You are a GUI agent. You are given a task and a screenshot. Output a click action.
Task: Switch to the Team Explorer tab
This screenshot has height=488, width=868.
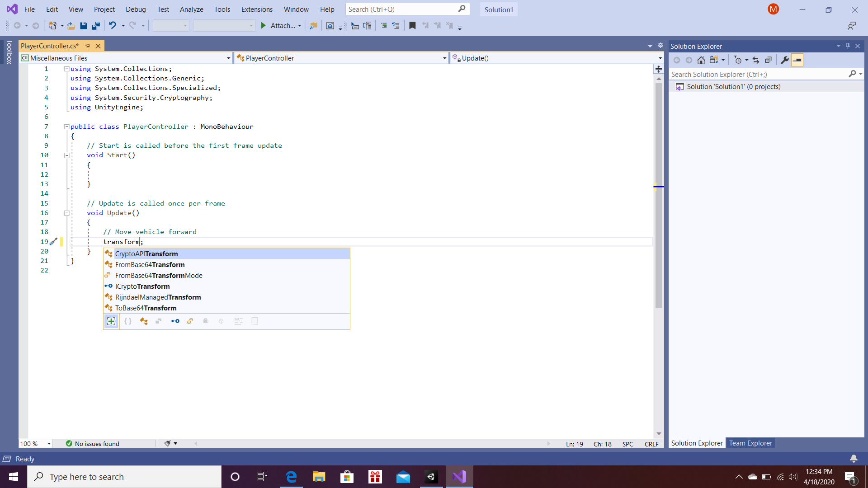(x=750, y=443)
